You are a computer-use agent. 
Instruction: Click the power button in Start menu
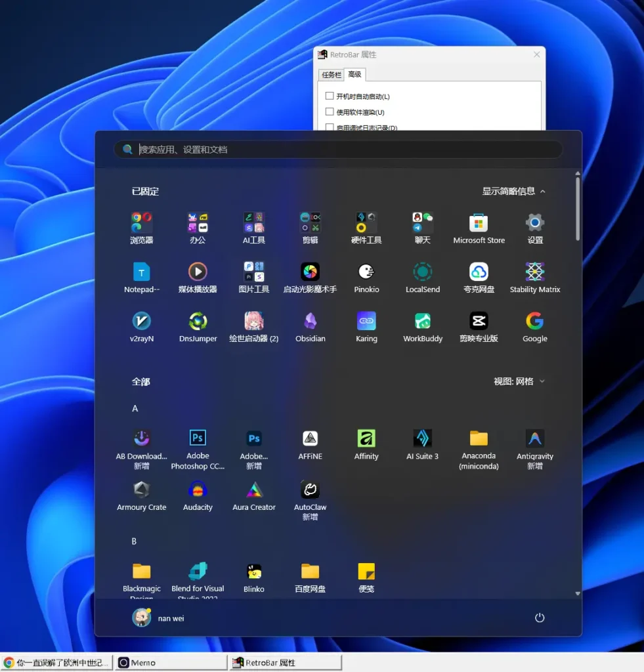click(539, 618)
